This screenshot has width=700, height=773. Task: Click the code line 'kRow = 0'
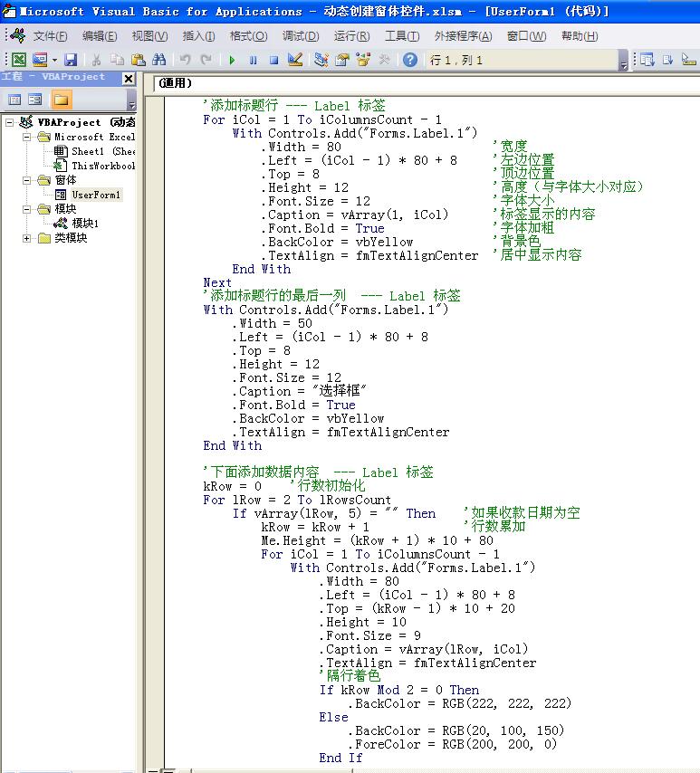point(232,487)
